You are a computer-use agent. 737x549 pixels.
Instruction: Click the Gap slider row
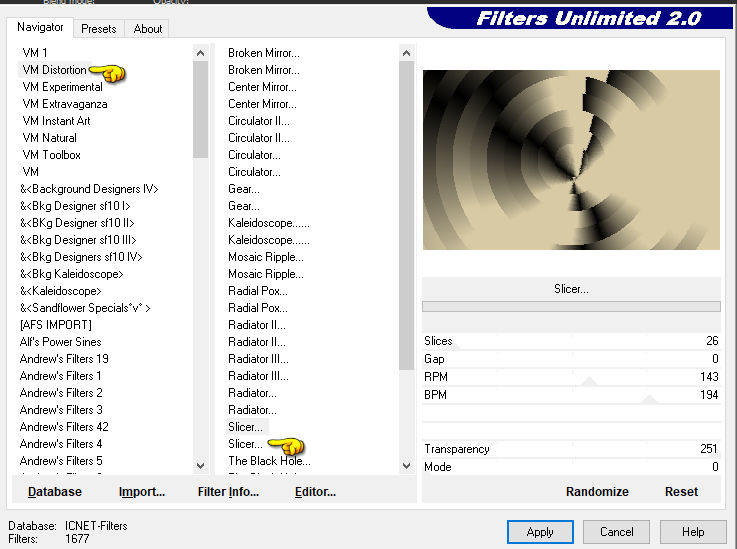pyautogui.click(x=571, y=359)
